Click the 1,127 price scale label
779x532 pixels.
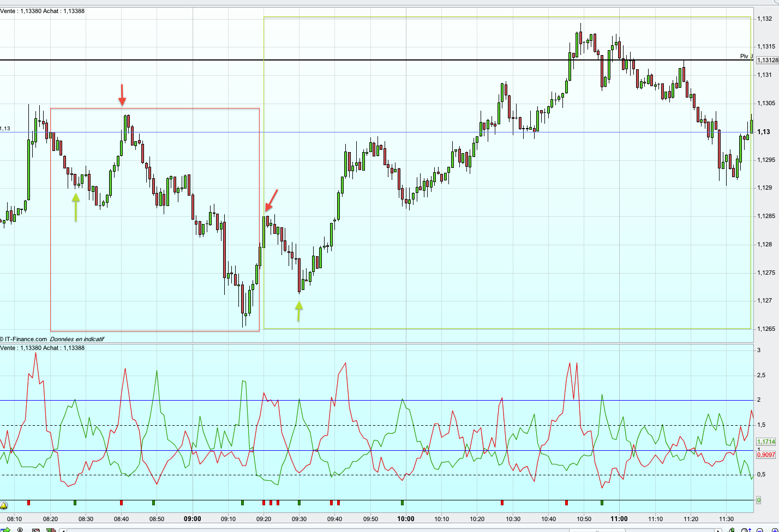pyautogui.click(x=765, y=300)
